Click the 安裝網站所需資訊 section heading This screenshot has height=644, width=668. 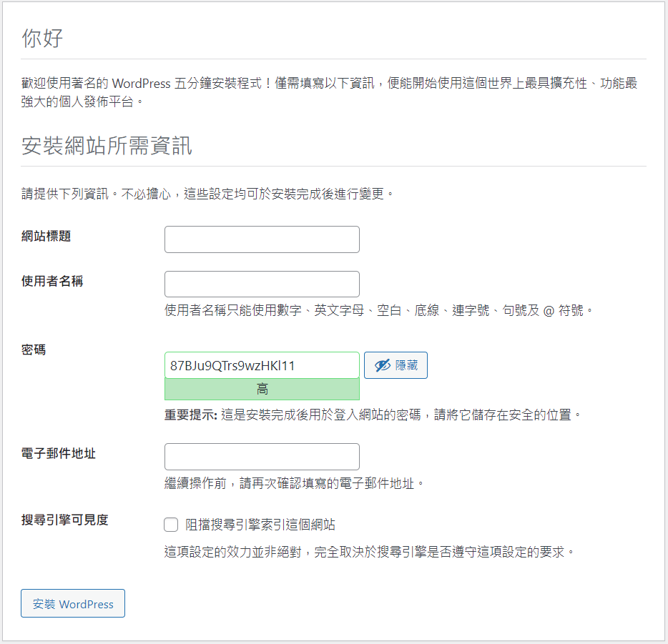click(107, 146)
